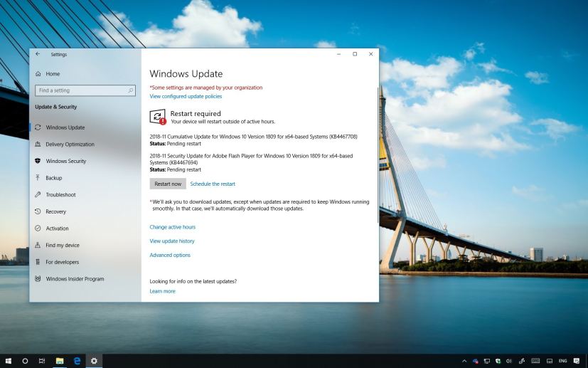Click the volume speaker tray icon
This screenshot has height=368, width=588.
click(509, 362)
